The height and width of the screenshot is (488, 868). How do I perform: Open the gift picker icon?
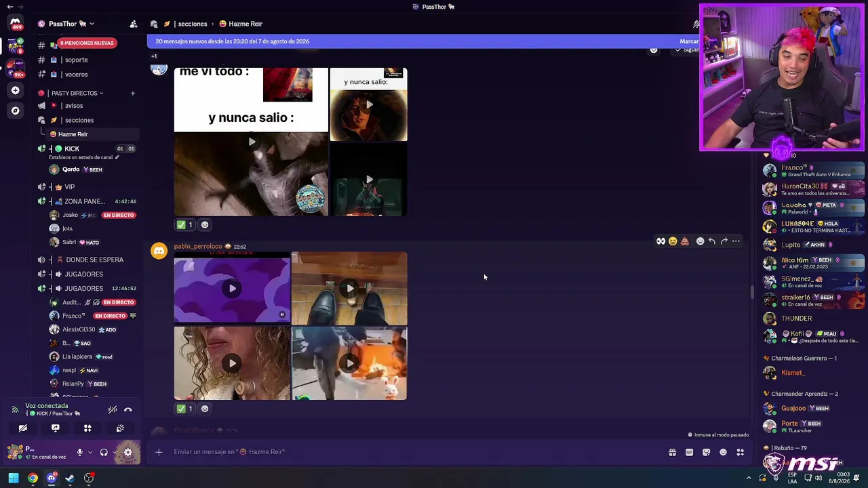pos(673,452)
